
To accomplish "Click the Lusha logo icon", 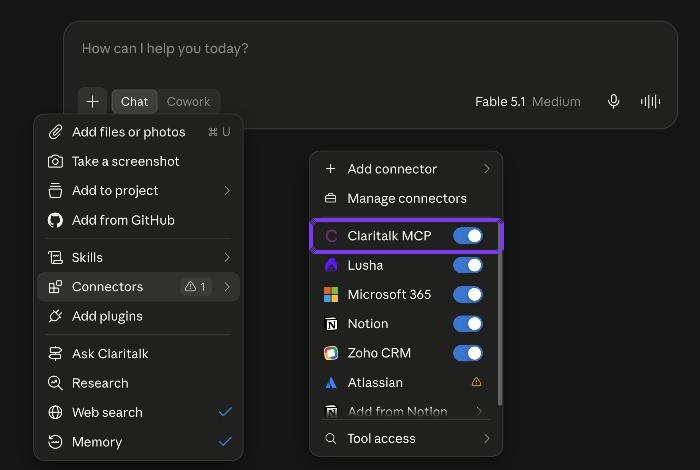I will point(331,265).
